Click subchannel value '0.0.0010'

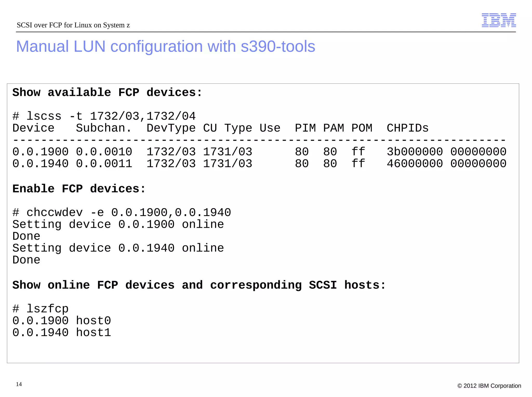point(104,152)
